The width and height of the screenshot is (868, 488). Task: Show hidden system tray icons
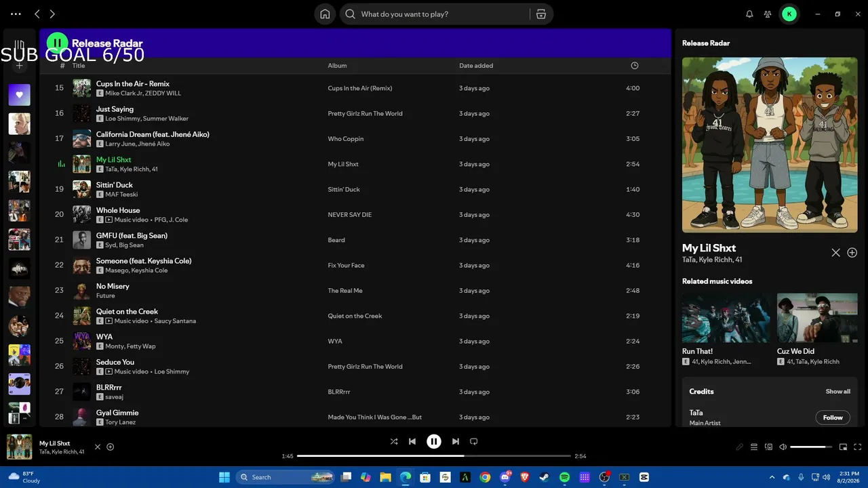point(772,477)
